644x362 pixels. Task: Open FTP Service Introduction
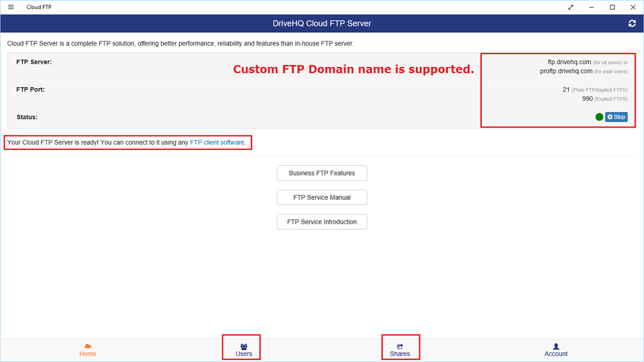322,222
